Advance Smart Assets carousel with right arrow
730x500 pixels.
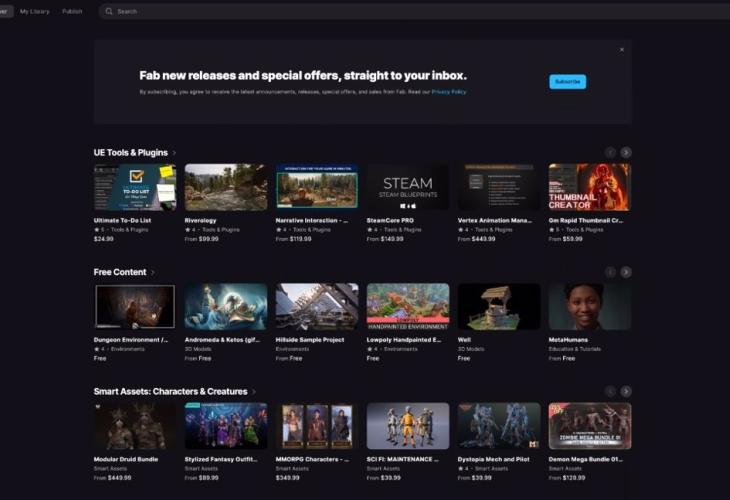pyautogui.click(x=625, y=391)
